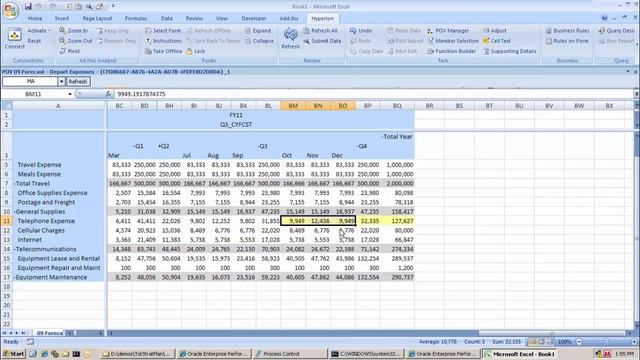This screenshot has height=360, width=640.
Task: Save workbook from Quick Access Toolbar
Action: [28, 6]
